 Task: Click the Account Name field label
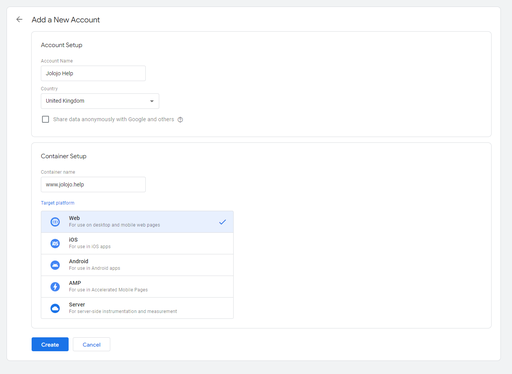click(57, 61)
